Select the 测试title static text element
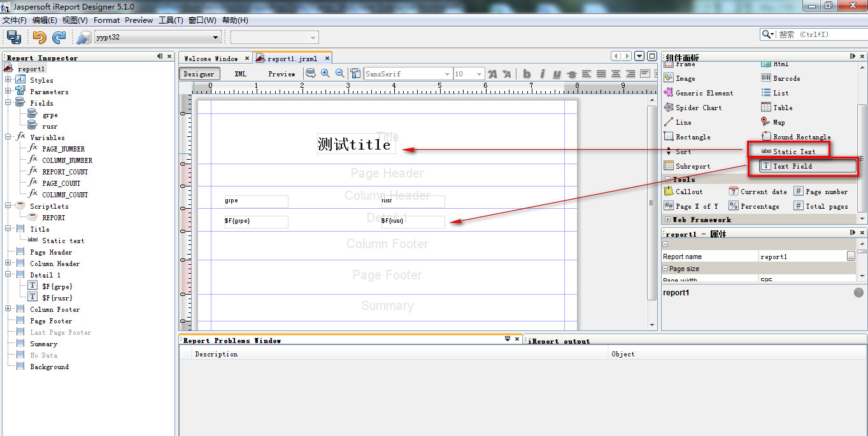Screen dimensions: 868x436 point(356,144)
